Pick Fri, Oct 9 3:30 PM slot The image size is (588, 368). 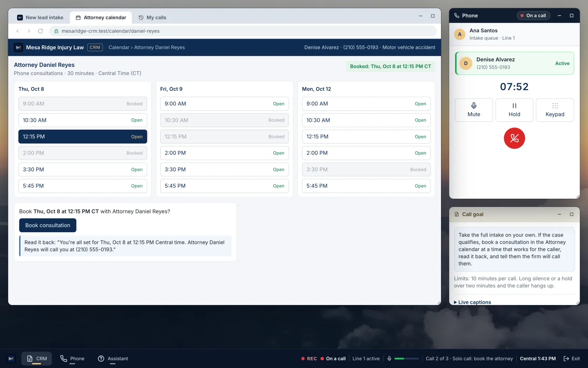(225, 169)
